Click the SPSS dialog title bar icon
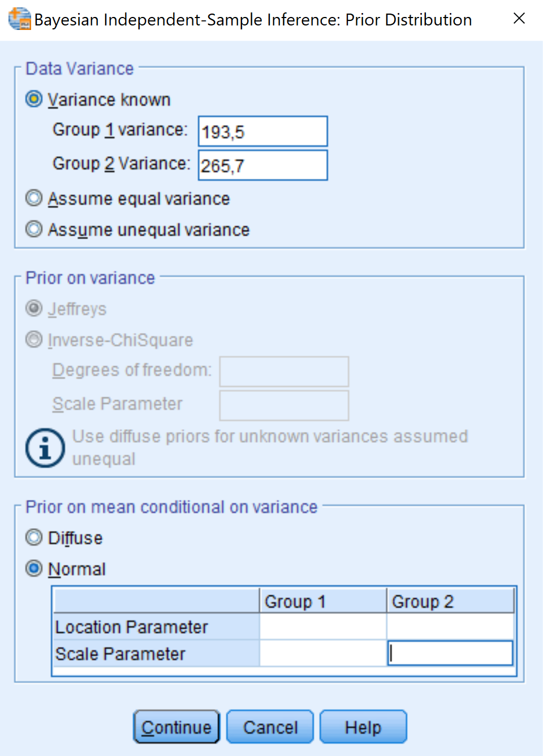 pos(20,19)
